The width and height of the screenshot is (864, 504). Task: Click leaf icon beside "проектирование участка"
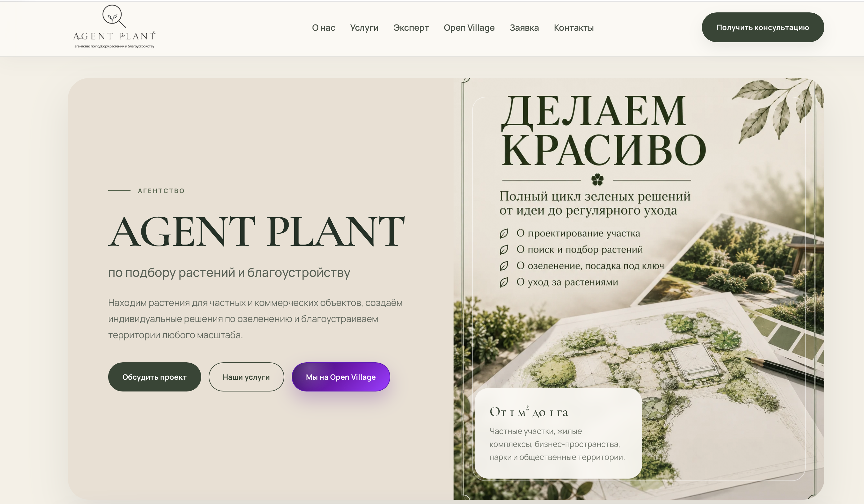click(504, 233)
